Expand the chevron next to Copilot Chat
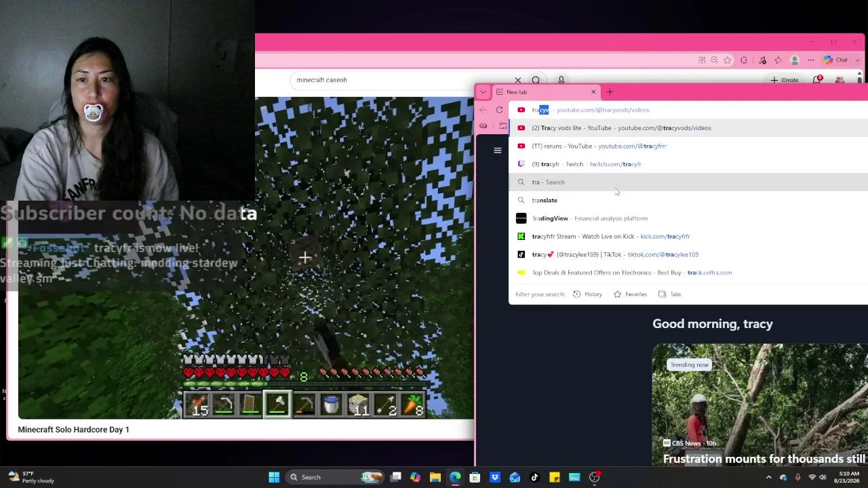The image size is (868, 488). 858,60
